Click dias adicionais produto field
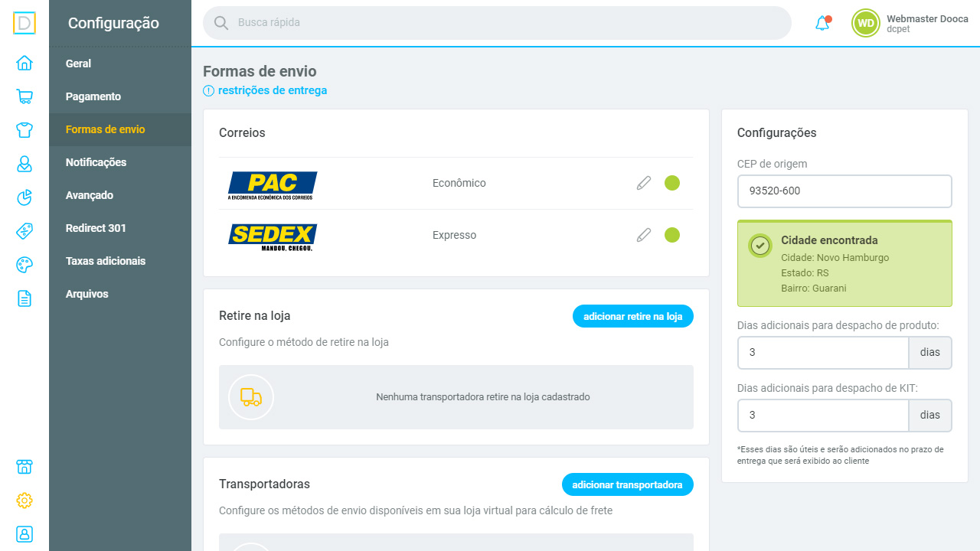The height and width of the screenshot is (551, 980). [823, 353]
